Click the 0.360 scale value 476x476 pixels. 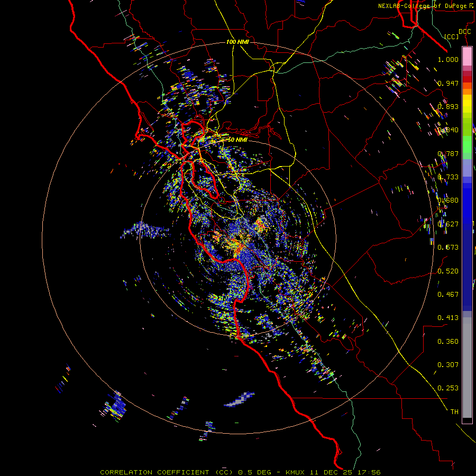click(x=448, y=342)
